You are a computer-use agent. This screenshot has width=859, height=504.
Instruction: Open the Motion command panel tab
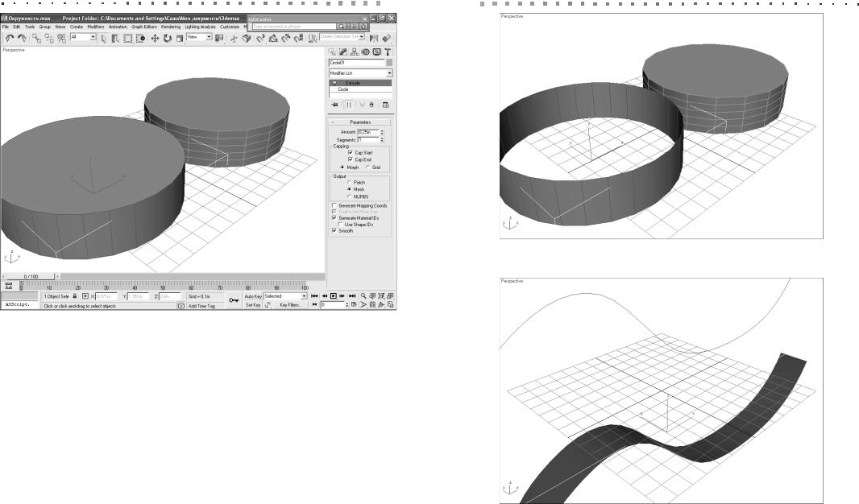coord(365,52)
